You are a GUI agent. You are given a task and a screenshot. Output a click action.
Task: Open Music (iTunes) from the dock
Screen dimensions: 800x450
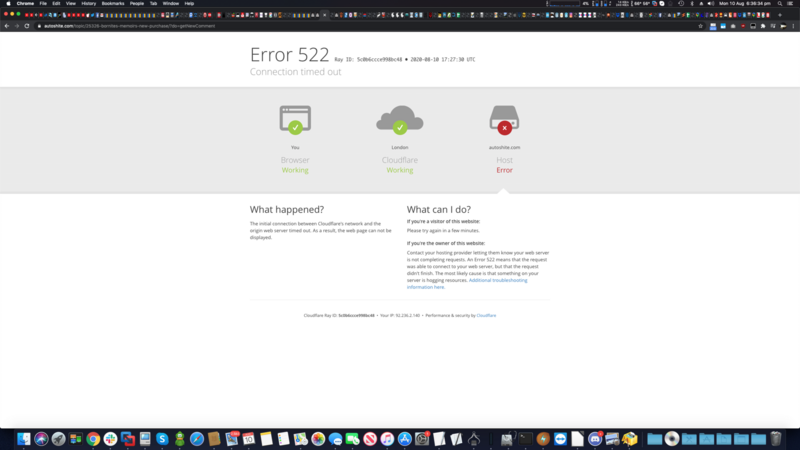click(387, 439)
